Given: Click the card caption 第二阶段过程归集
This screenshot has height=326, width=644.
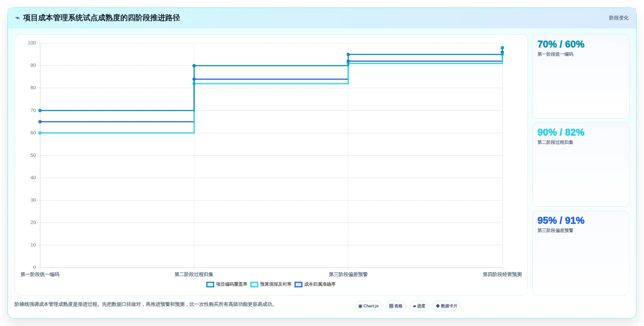Looking at the screenshot, I should pos(555,143).
